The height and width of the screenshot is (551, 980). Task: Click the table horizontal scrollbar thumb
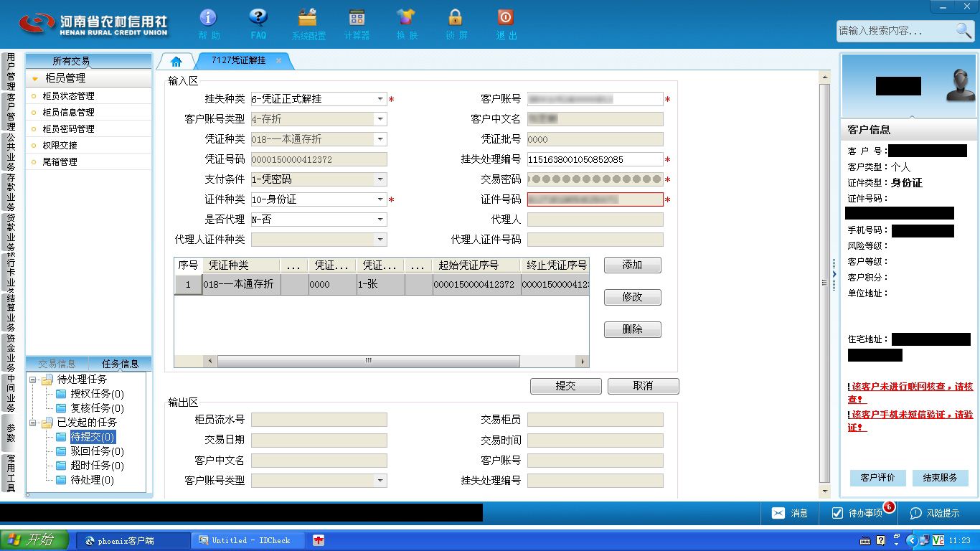coord(368,361)
